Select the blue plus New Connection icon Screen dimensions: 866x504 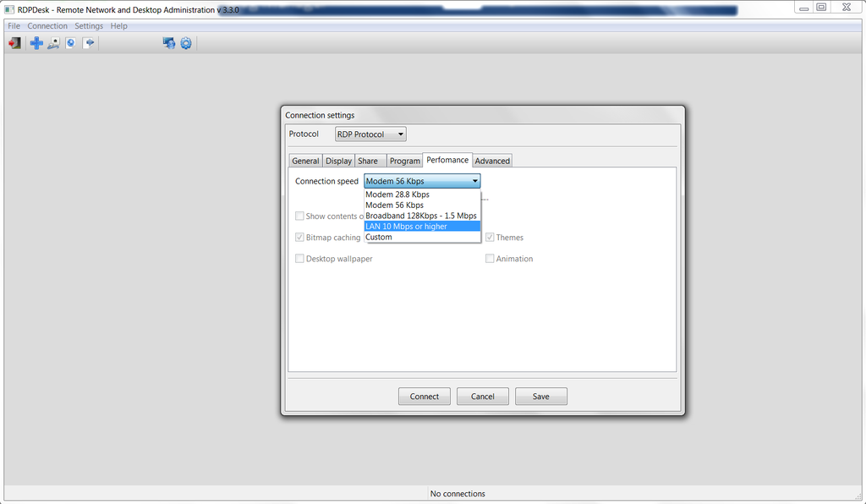(x=36, y=42)
